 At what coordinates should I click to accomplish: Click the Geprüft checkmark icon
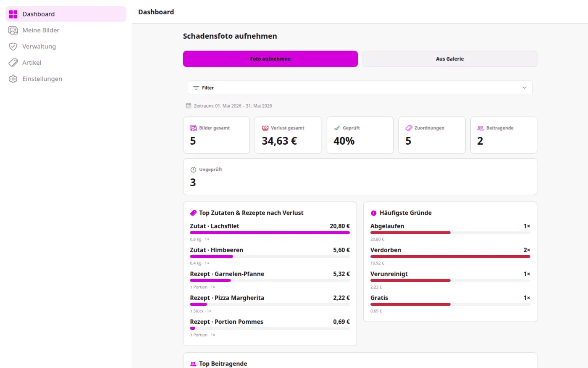337,128
